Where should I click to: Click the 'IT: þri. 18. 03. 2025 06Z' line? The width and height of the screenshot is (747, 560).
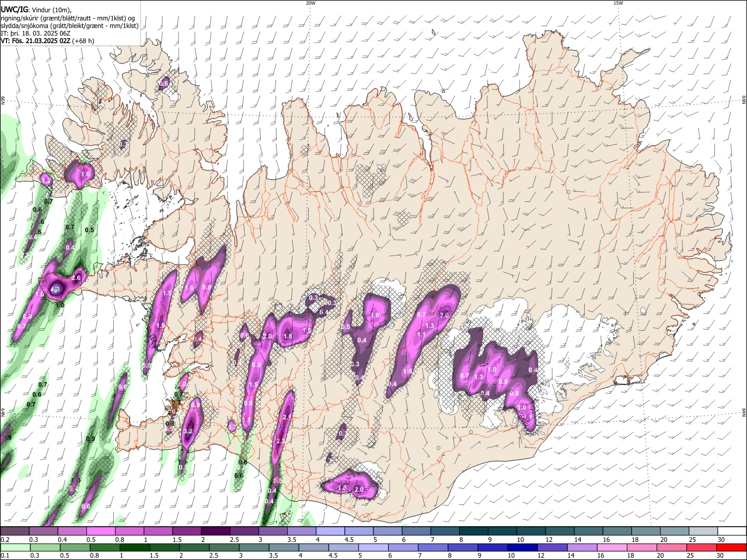(x=34, y=33)
